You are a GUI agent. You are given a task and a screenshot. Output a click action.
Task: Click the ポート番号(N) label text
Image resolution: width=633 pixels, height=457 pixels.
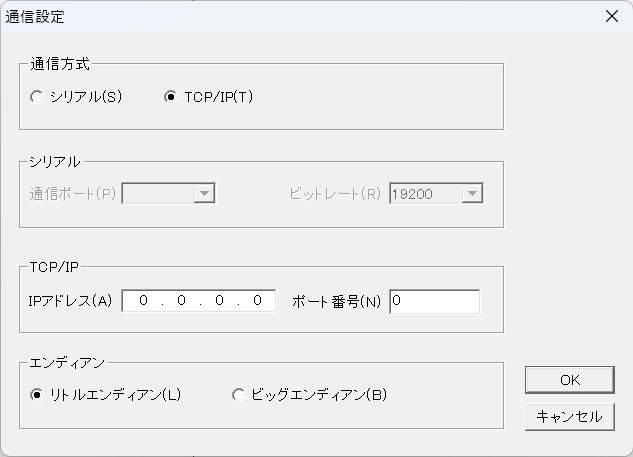337,301
